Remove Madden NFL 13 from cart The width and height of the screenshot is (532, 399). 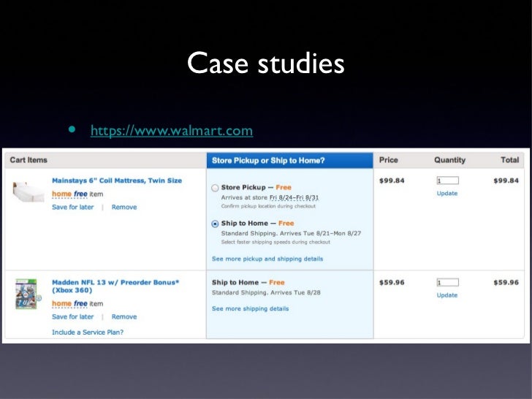click(124, 316)
